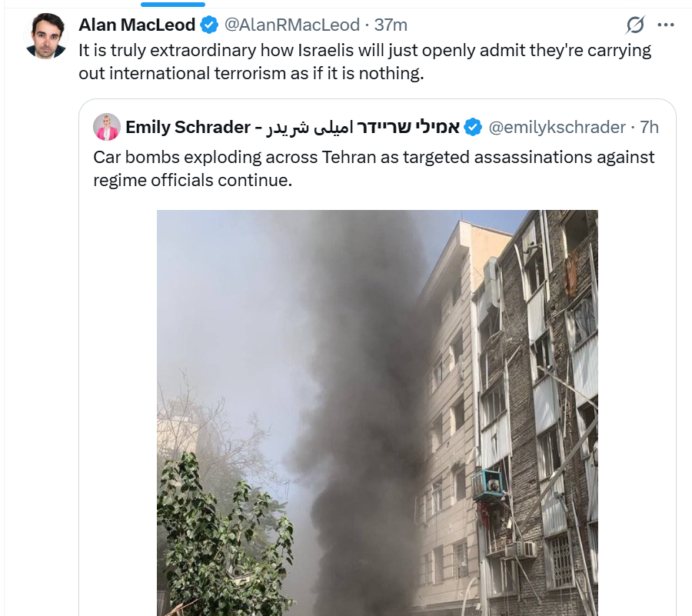Open the smoke and building photo
Viewport: 692px width, 616px height.
378,413
